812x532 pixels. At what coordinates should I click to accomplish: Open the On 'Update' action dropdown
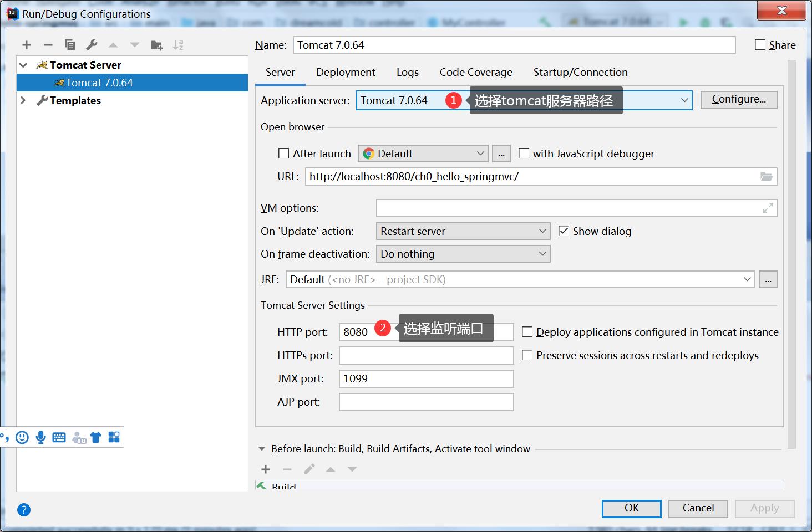coord(463,231)
